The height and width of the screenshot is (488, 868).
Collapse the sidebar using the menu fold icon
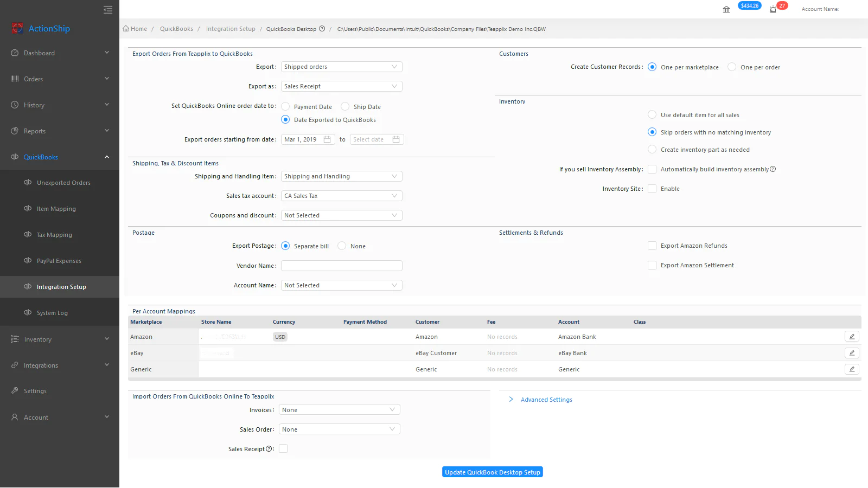[x=108, y=10]
